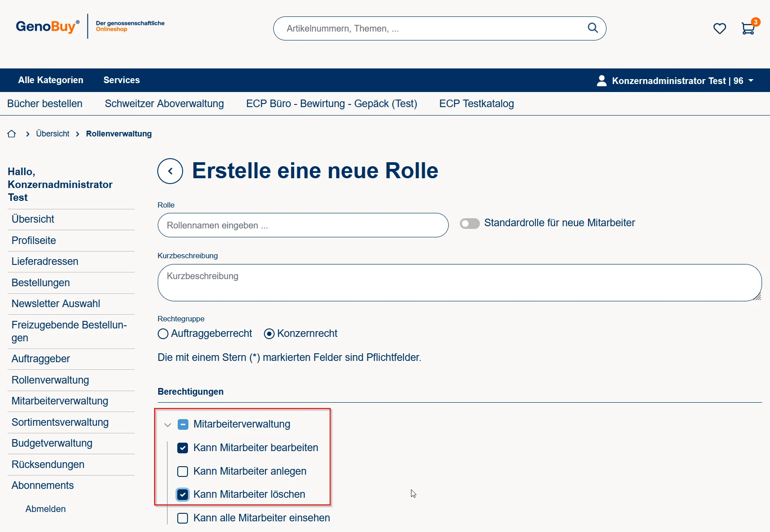Viewport: 770px width, 532px height.
Task: Open the Alle Kategorien menu
Action: pyautogui.click(x=51, y=80)
